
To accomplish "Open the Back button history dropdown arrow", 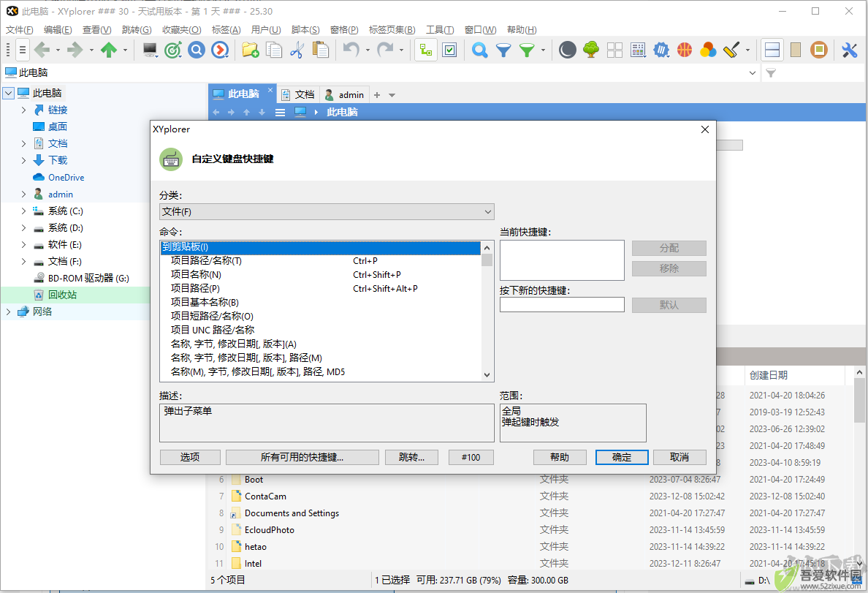I will pos(58,50).
